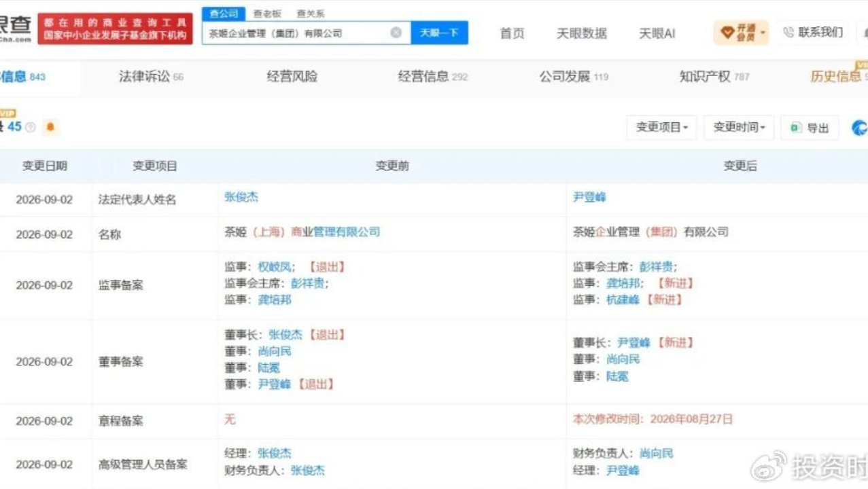
Task: Switch to the 查关系 search tab
Action: tap(310, 14)
